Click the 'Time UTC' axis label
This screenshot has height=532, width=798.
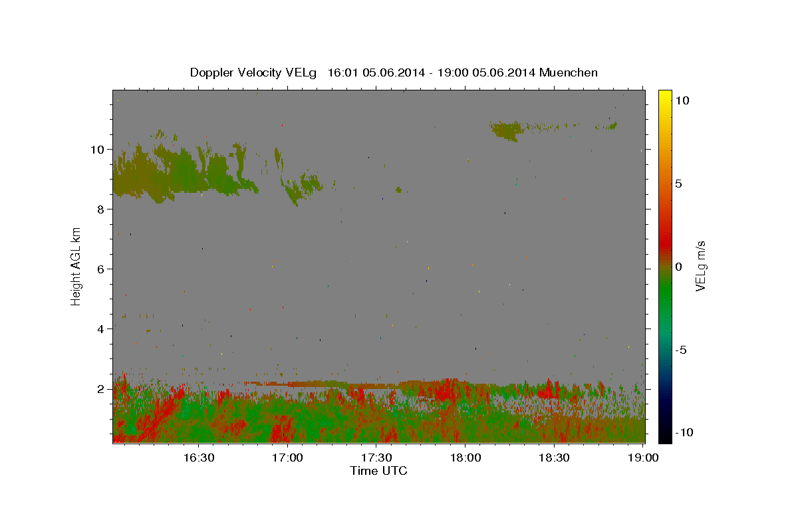(x=378, y=471)
